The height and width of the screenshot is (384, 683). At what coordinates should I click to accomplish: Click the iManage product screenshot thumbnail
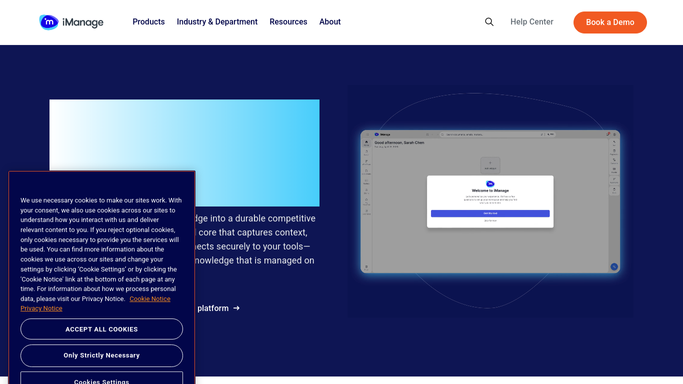pos(490,202)
